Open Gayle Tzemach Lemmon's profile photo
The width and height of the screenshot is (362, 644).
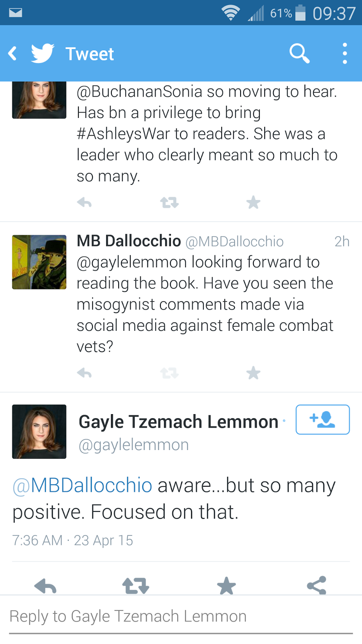pos(39,431)
